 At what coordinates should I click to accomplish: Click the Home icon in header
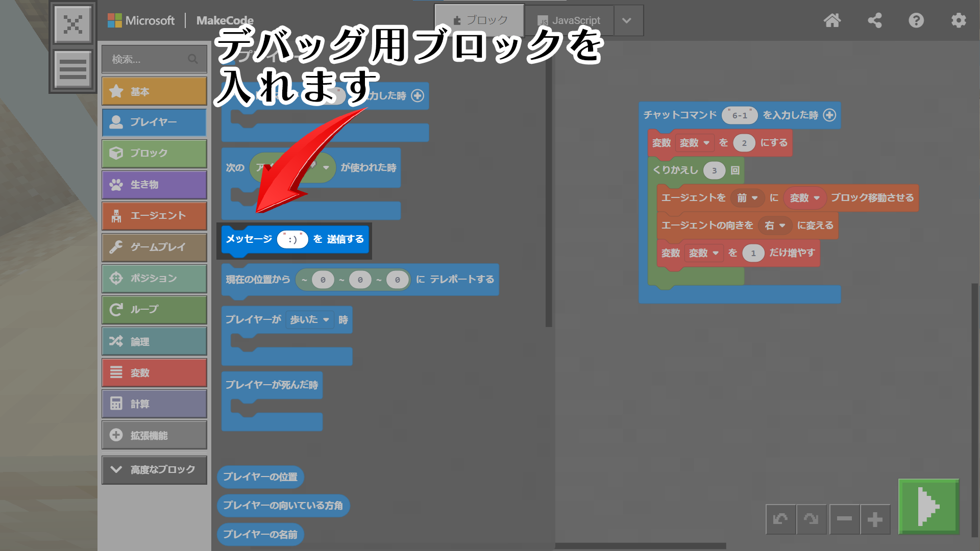[x=832, y=20]
